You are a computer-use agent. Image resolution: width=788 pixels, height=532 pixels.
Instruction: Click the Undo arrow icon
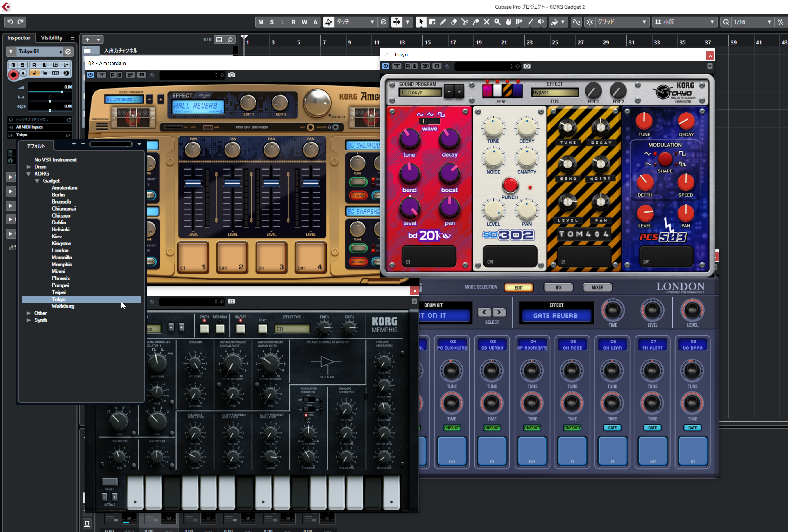(x=10, y=22)
